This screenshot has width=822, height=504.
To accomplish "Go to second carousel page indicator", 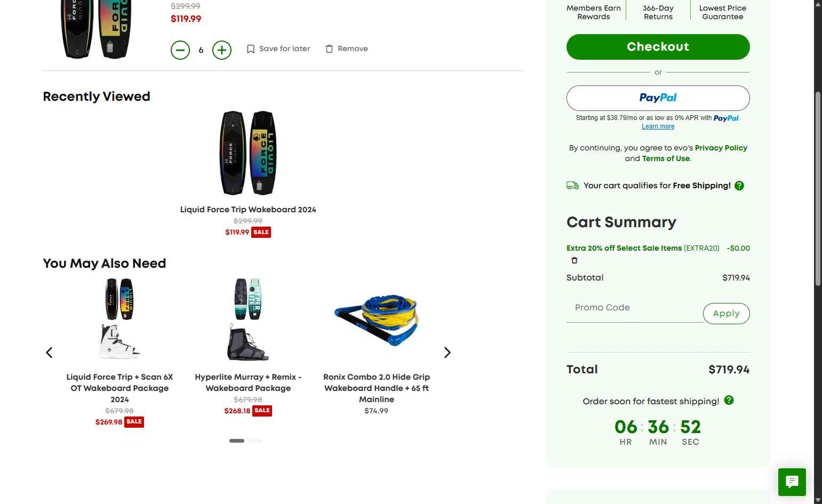I will point(256,441).
